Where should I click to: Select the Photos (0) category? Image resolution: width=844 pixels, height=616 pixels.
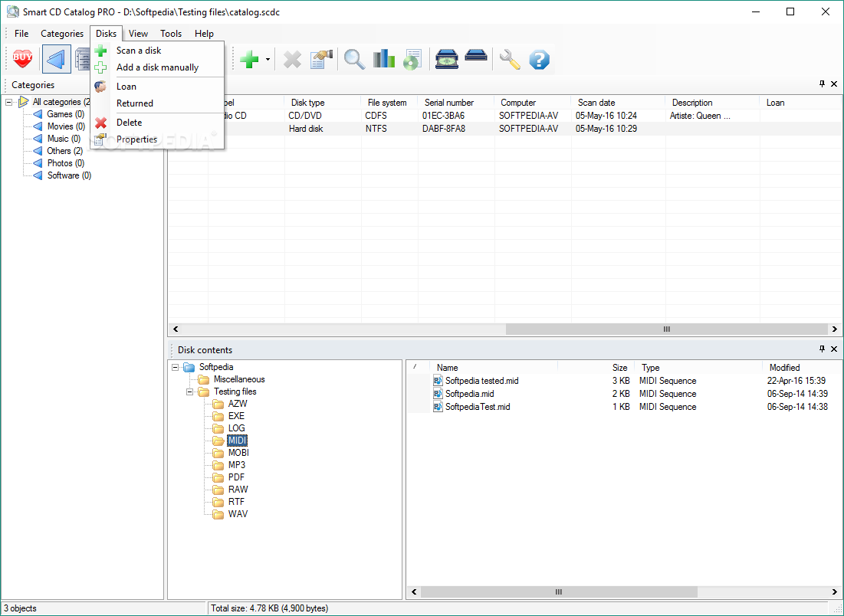click(66, 163)
